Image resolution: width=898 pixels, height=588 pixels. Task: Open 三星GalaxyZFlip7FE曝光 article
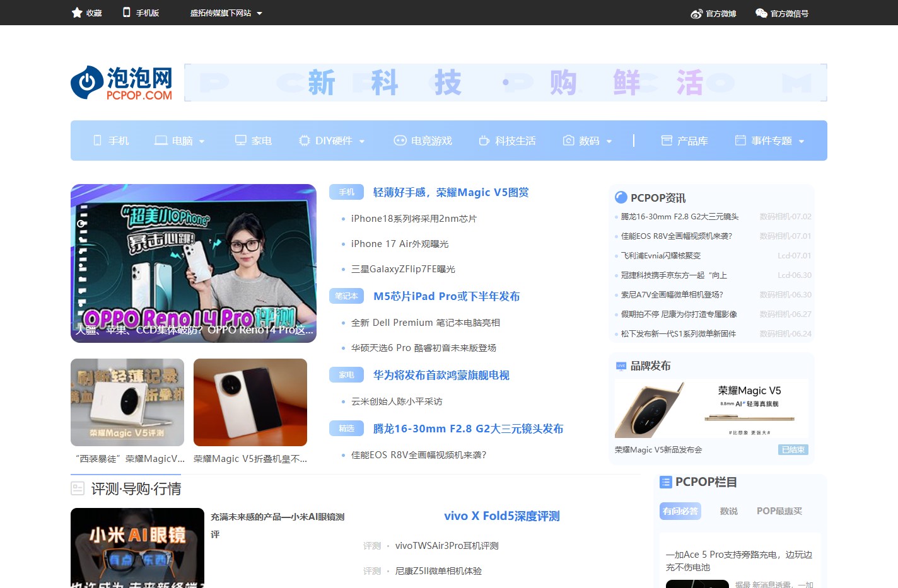point(403,269)
